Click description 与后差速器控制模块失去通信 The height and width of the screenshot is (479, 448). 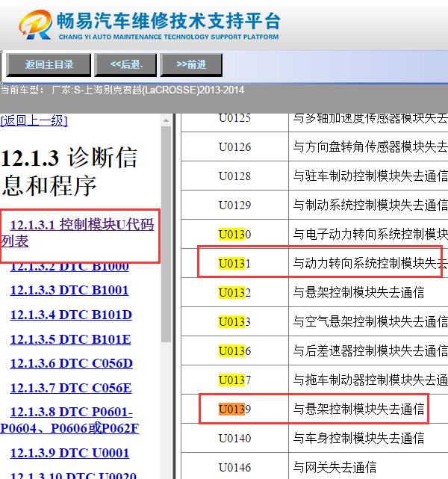[370, 350]
